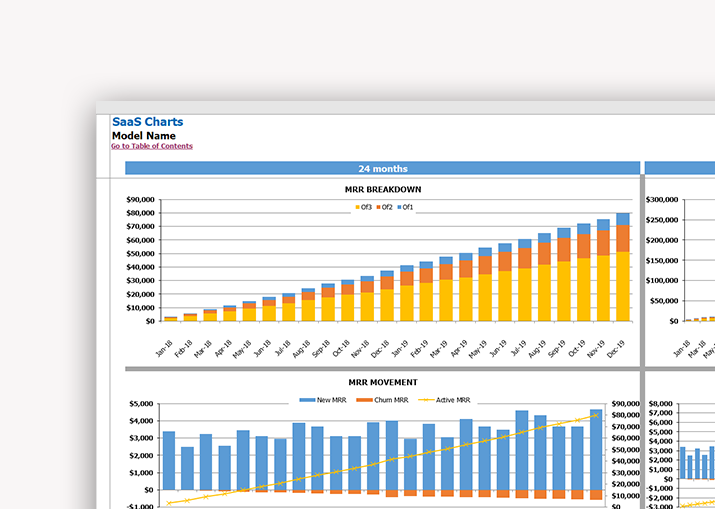Click the Of2 orange legend entry

(385, 207)
